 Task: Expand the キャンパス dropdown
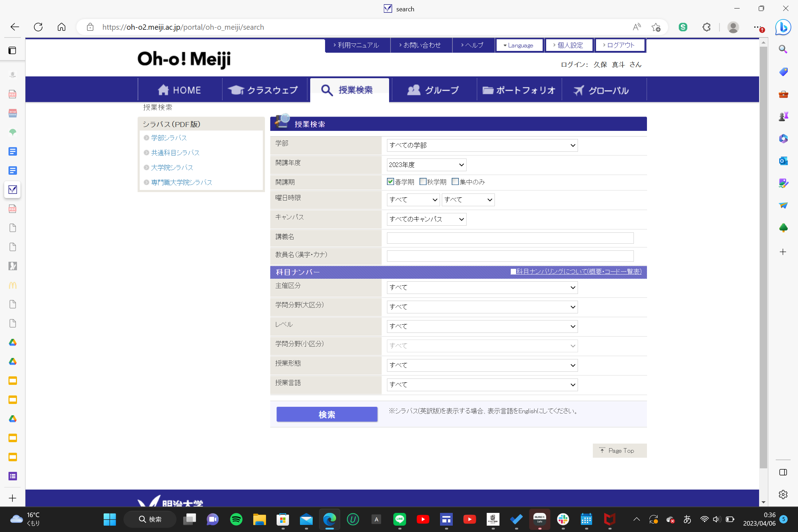426,219
